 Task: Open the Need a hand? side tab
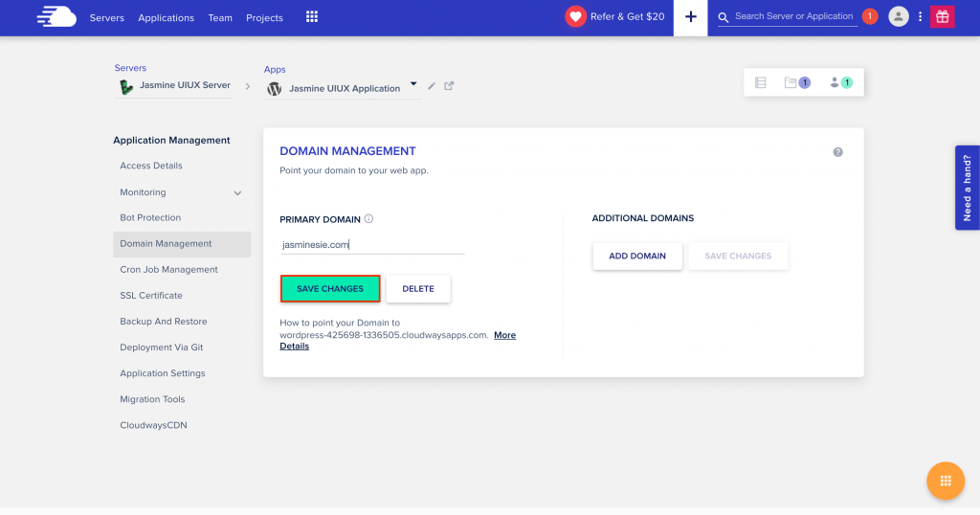pyautogui.click(x=967, y=188)
